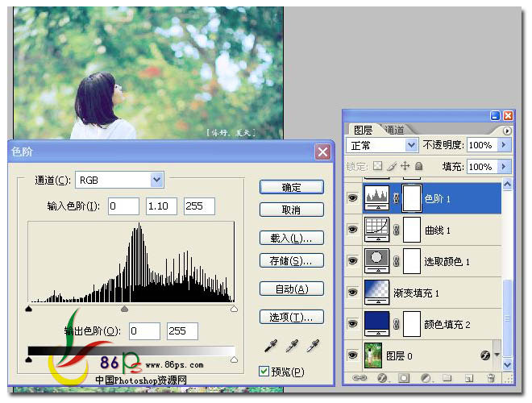Pick the gray point eyedropper
532x403 pixels.
coord(290,347)
